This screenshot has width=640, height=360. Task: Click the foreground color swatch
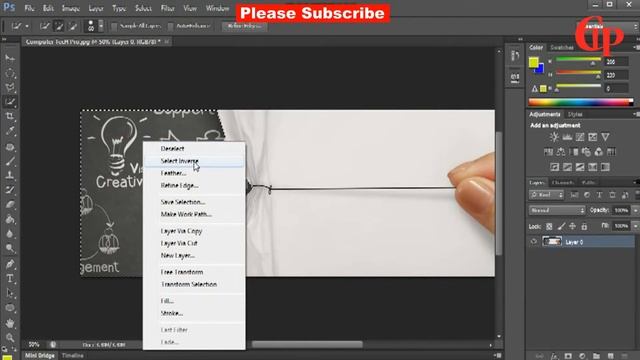tap(533, 62)
